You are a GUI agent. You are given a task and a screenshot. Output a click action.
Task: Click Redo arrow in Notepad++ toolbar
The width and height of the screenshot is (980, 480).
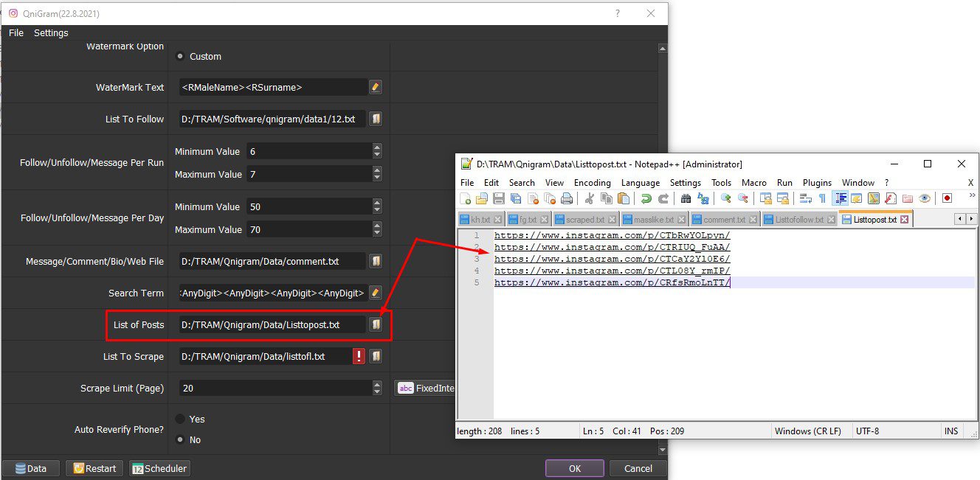663,198
